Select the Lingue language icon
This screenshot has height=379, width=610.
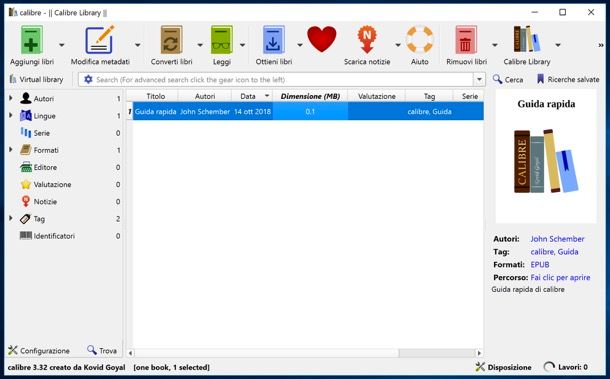click(26, 116)
